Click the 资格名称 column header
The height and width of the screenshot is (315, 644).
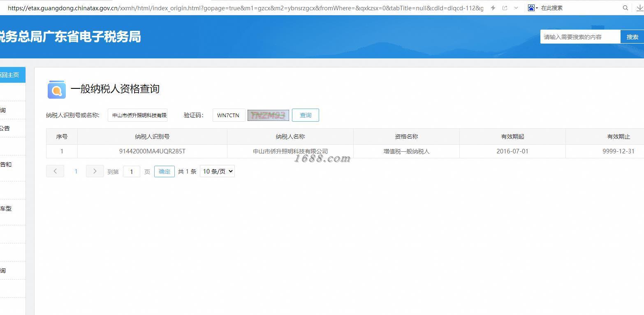(406, 137)
